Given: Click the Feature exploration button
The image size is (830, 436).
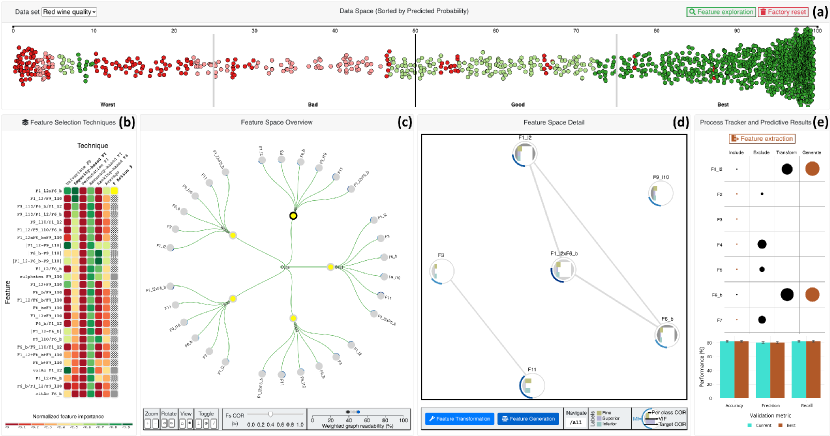Looking at the screenshot, I should click(720, 12).
